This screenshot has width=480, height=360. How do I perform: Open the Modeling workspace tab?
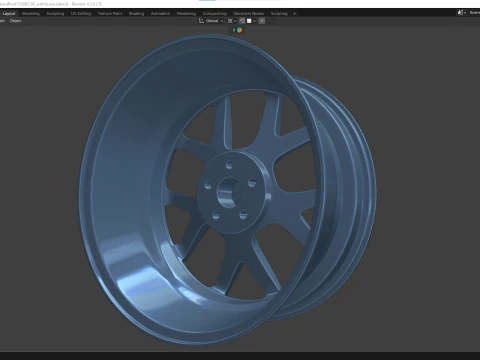[x=31, y=14]
